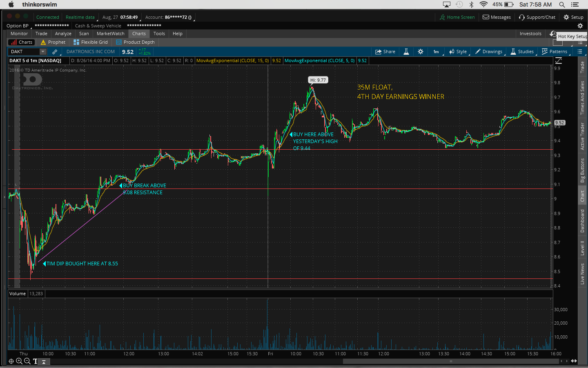The image size is (588, 368).
Task: Expand the DAKT symbol dropdown arrow
Action: pyautogui.click(x=43, y=52)
